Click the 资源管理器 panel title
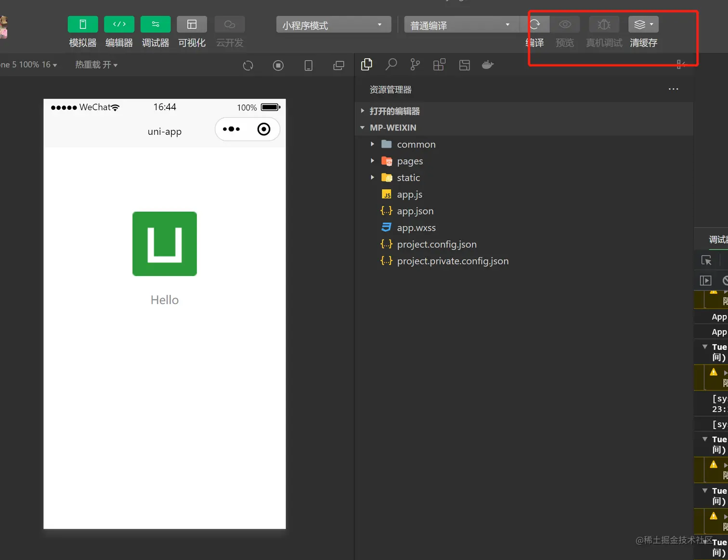The image size is (728, 560). point(390,90)
